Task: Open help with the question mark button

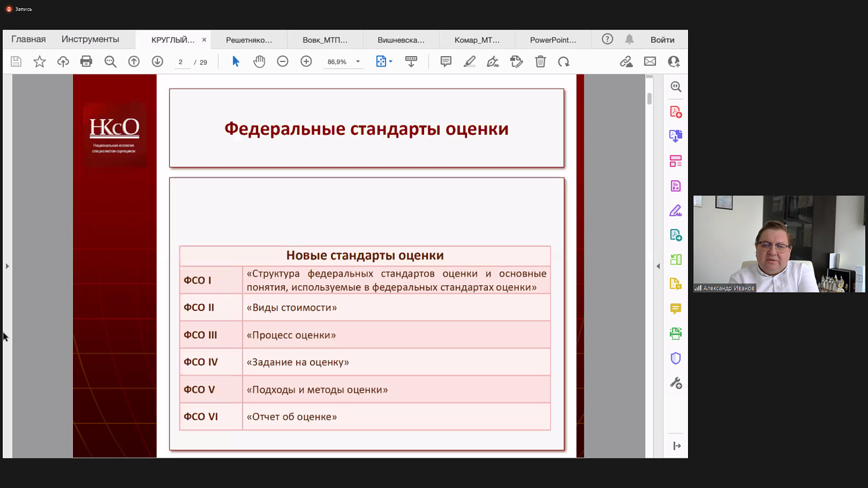Action: [x=606, y=39]
